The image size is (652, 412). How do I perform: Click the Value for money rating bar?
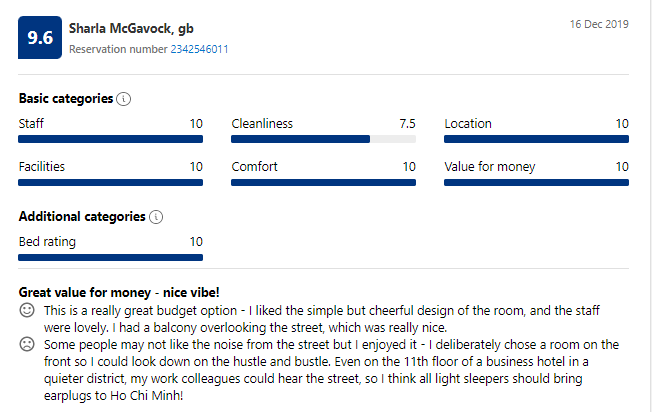coord(536,183)
